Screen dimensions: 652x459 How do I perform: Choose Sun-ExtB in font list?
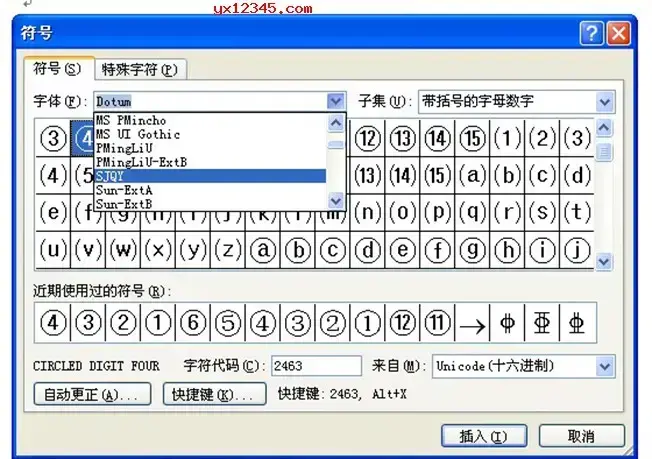point(210,204)
